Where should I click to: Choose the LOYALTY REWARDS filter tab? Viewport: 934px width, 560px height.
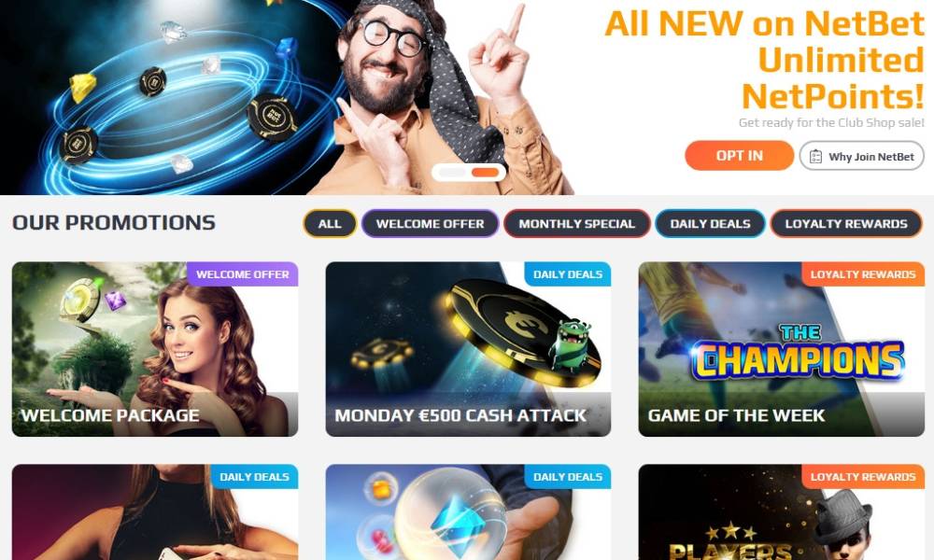846,224
